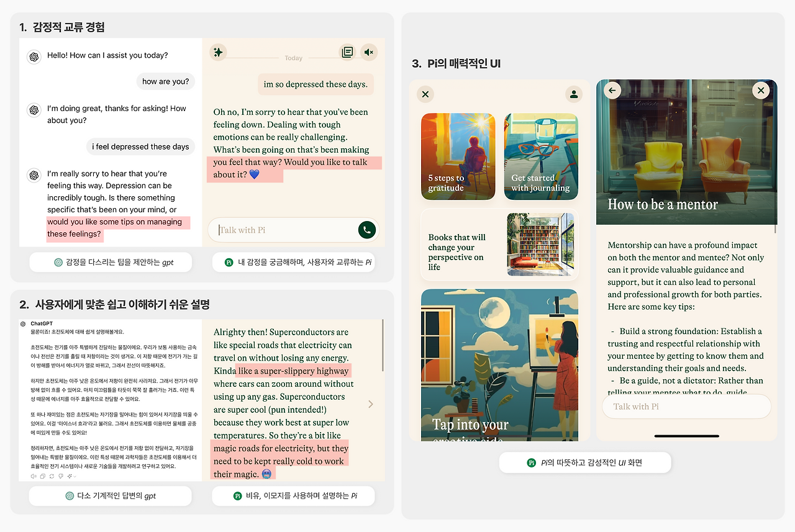Open the "5 steps to gratitude" card
795x532 pixels.
coord(458,156)
